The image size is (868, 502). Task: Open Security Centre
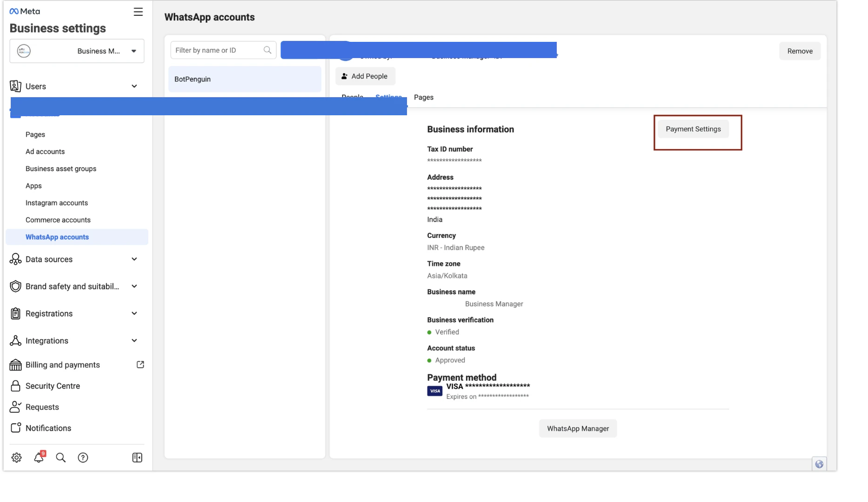(x=53, y=386)
